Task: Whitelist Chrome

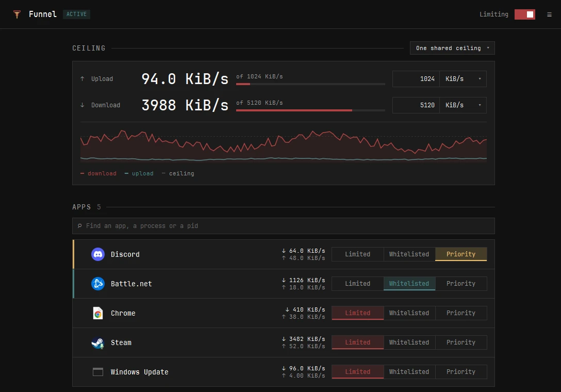Action: [409, 313]
